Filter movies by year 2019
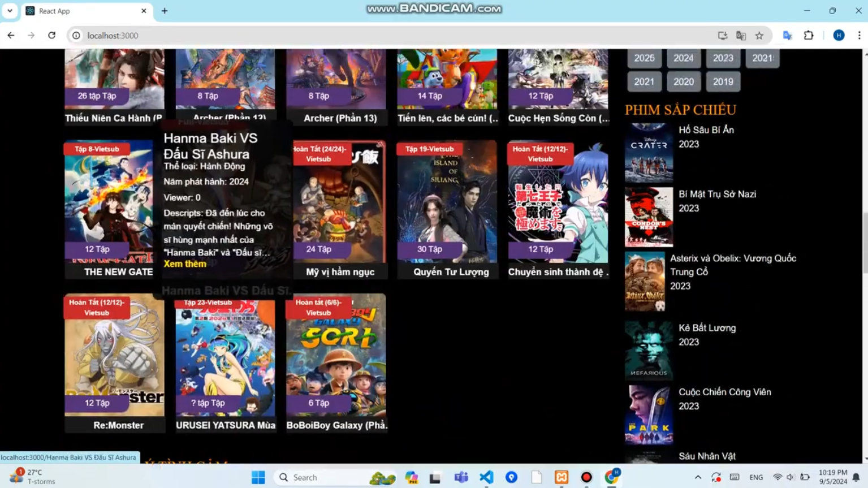868x488 pixels. click(723, 82)
